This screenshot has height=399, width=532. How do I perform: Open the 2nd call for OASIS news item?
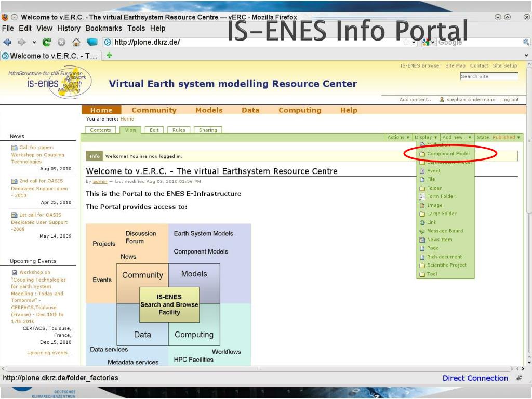coord(39,188)
